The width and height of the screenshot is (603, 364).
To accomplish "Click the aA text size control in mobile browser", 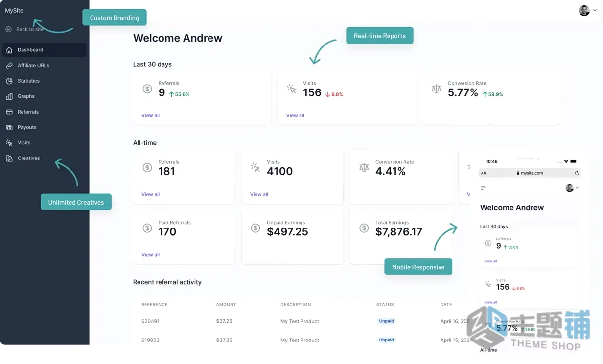I will pyautogui.click(x=484, y=173).
